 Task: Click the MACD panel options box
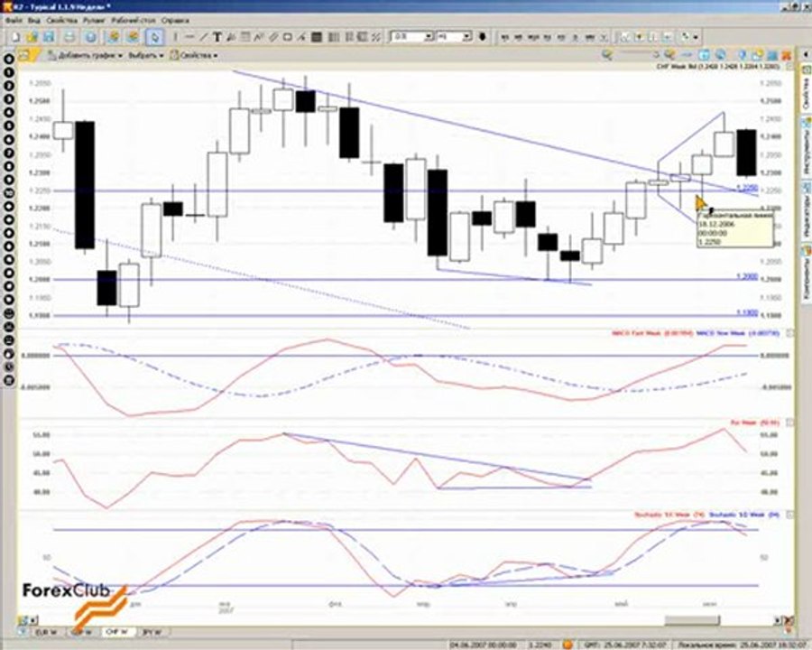(789, 333)
